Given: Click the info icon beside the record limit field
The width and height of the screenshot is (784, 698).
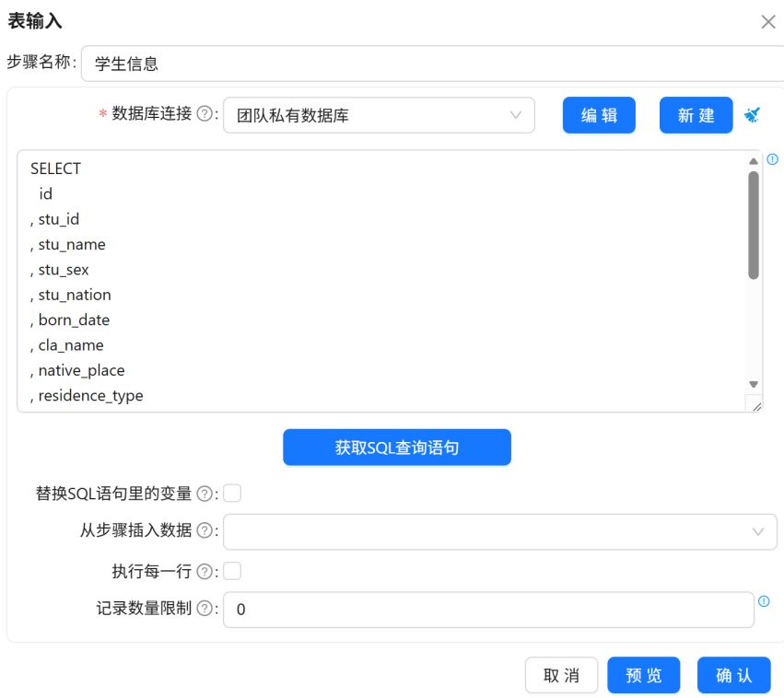Looking at the screenshot, I should pos(764,601).
